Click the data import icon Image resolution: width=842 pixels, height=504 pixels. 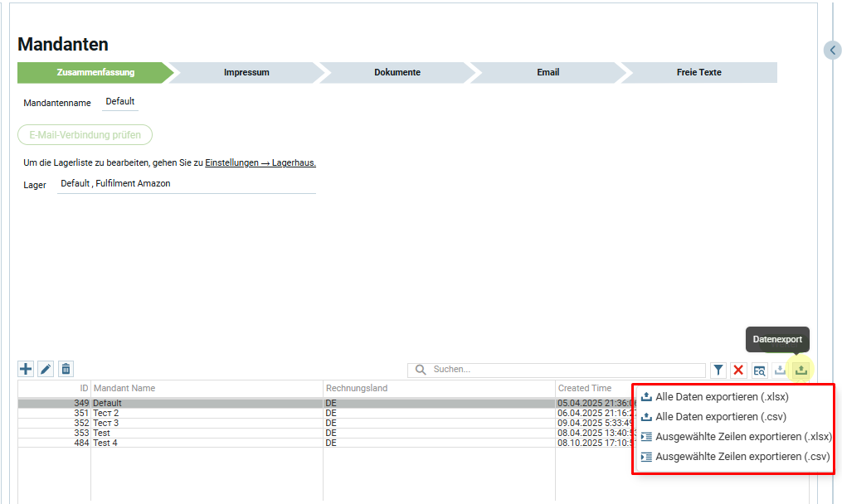point(780,370)
